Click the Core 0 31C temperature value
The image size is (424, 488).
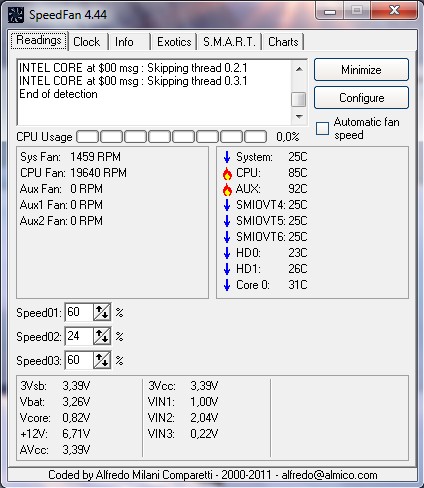point(298,285)
